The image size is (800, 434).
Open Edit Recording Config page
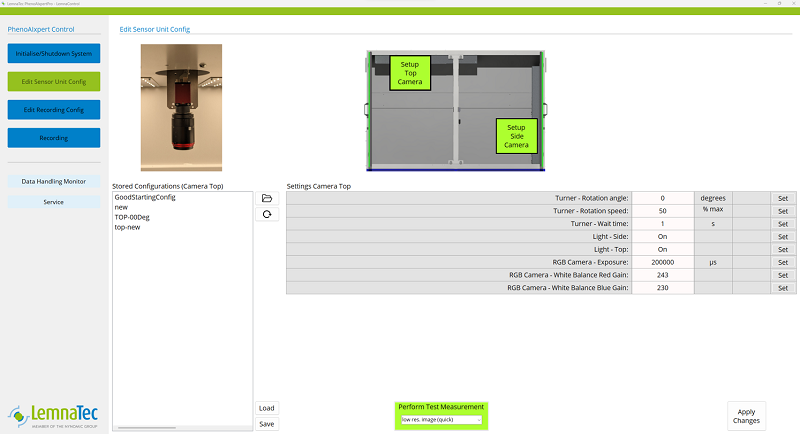pyautogui.click(x=54, y=110)
